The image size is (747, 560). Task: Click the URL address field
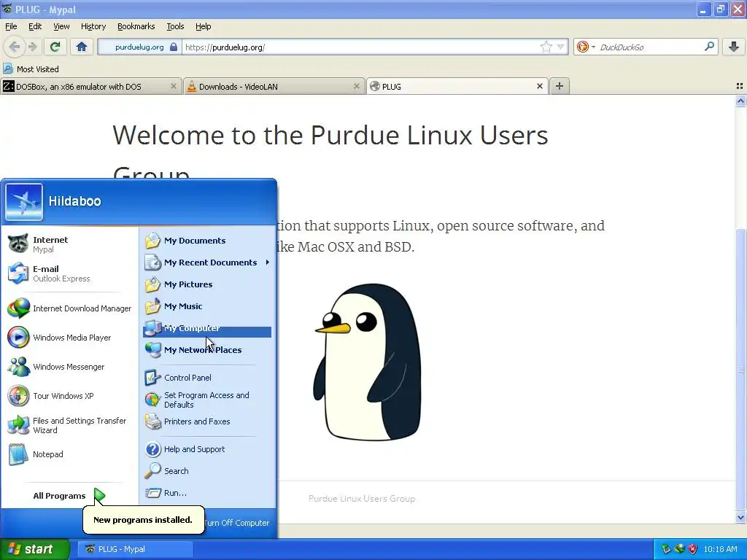(x=360, y=47)
